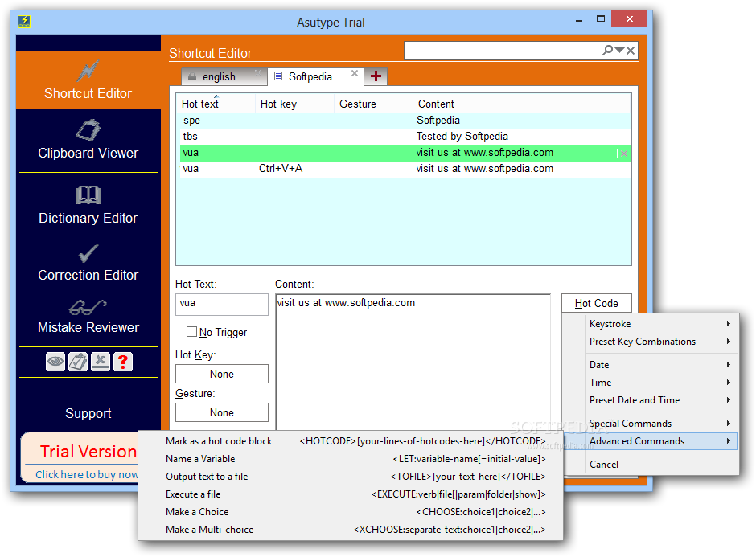Click the red question mark help icon

click(123, 362)
